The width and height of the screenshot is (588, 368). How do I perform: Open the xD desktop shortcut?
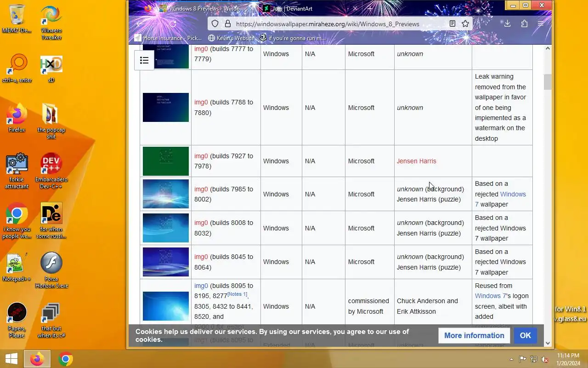tap(51, 69)
